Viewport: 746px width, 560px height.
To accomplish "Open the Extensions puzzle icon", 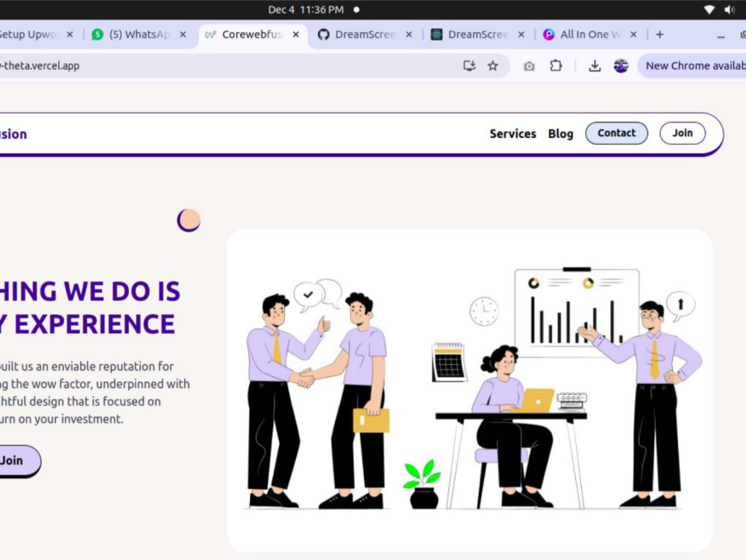I will pyautogui.click(x=556, y=66).
